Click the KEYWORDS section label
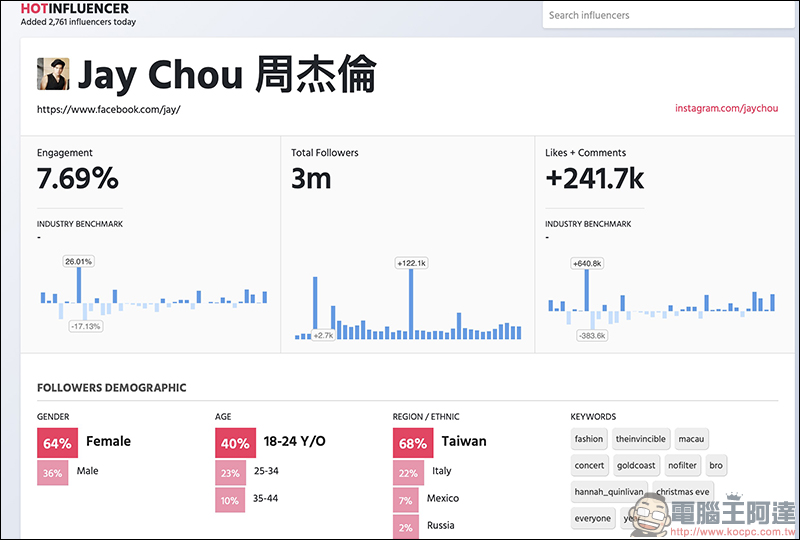The height and width of the screenshot is (540, 800). [593, 416]
